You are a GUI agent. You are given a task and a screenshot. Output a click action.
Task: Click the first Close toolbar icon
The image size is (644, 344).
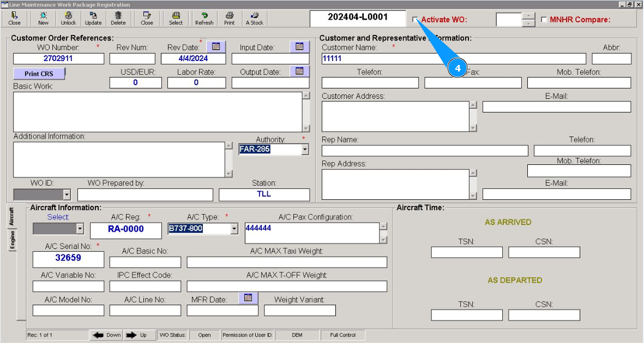click(14, 19)
